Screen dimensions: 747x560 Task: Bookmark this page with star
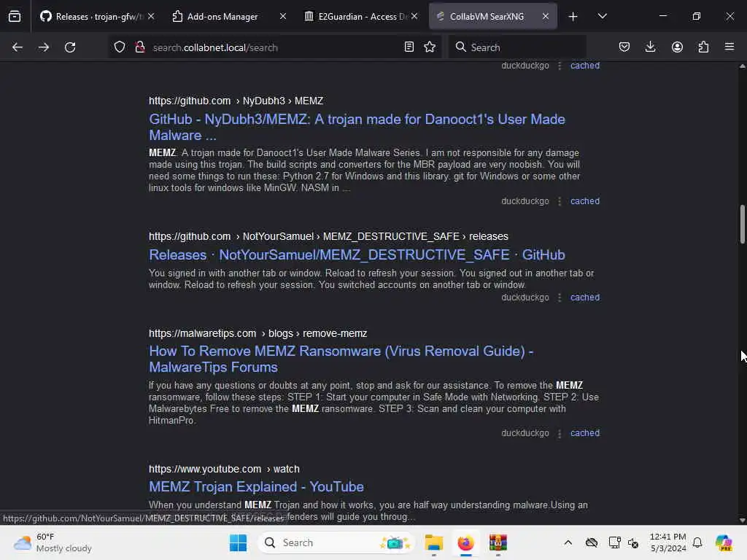tap(430, 47)
